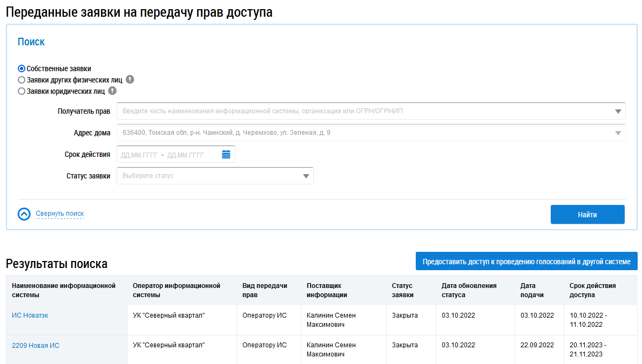This screenshot has height=364, width=642.
Task: Click info icon beside 'Заявки юридических лиц'
Action: (x=112, y=91)
